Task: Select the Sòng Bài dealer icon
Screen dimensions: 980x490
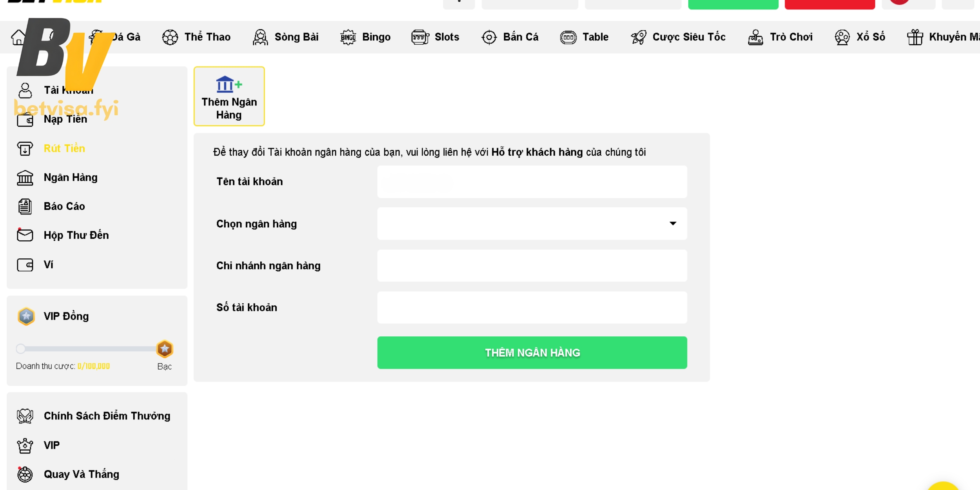Action: click(260, 38)
